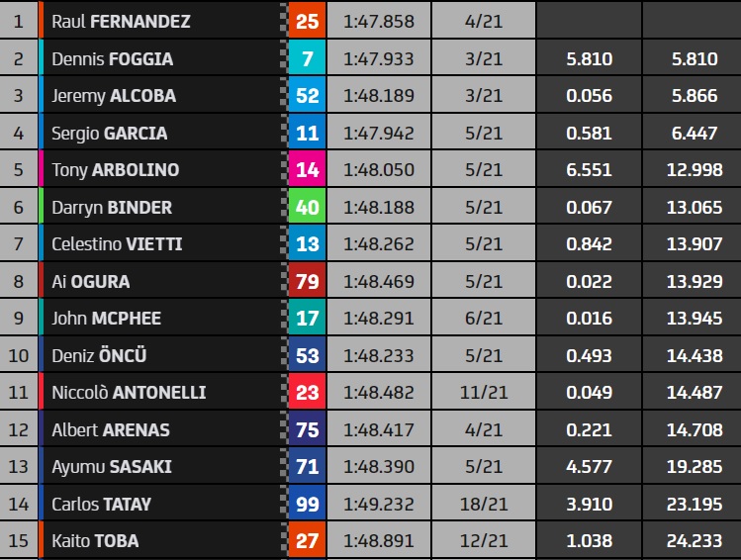Viewport: 741px width, 560px height.
Task: Open rider Raul FERNANDEZ
Action: (121, 21)
